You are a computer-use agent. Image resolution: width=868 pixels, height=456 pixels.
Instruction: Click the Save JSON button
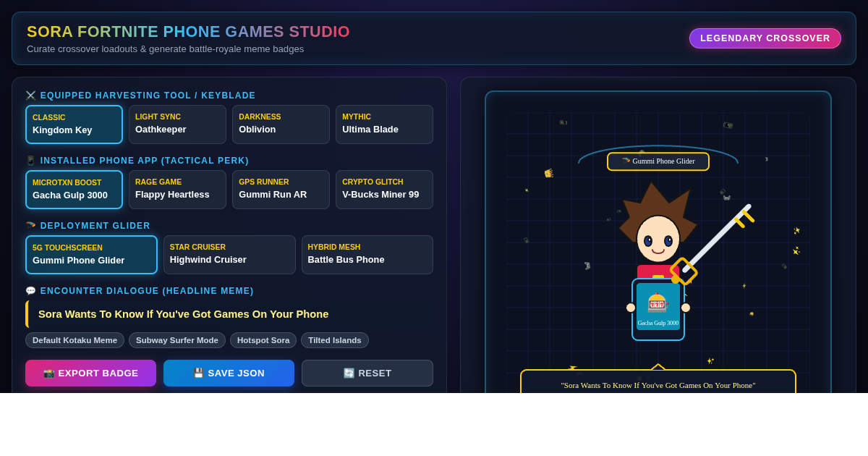click(x=229, y=373)
